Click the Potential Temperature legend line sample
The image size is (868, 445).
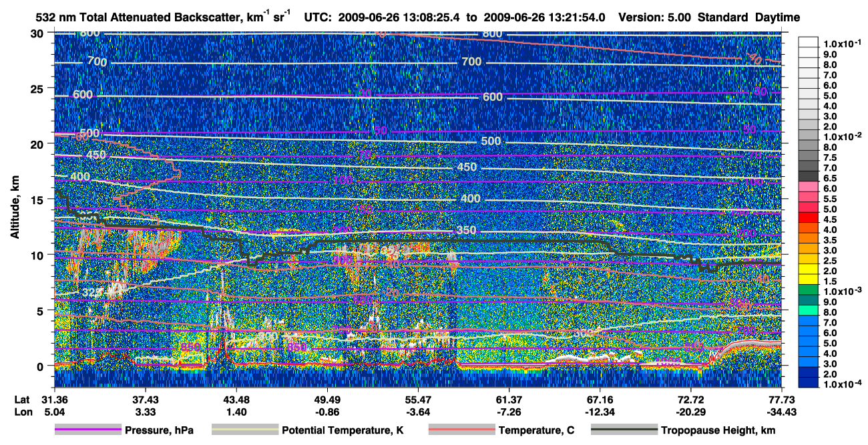244,430
